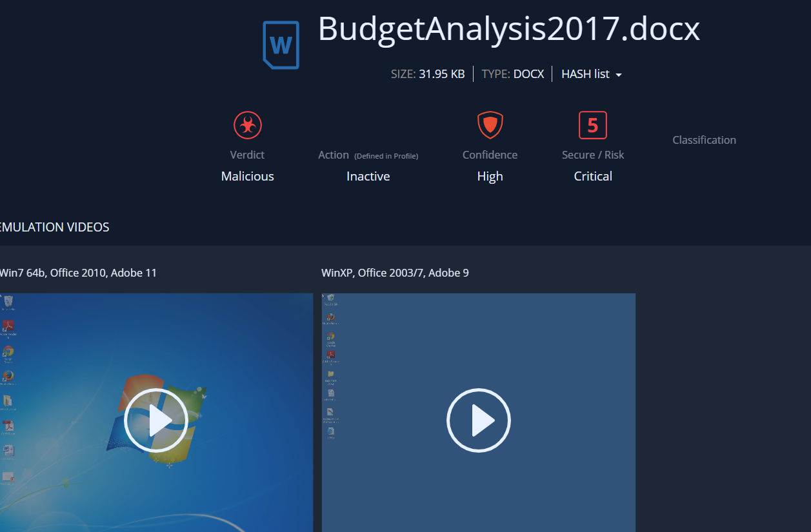Click the Win7 64b, Office 2010 label
Image resolution: width=811 pixels, height=532 pixels.
click(78, 273)
